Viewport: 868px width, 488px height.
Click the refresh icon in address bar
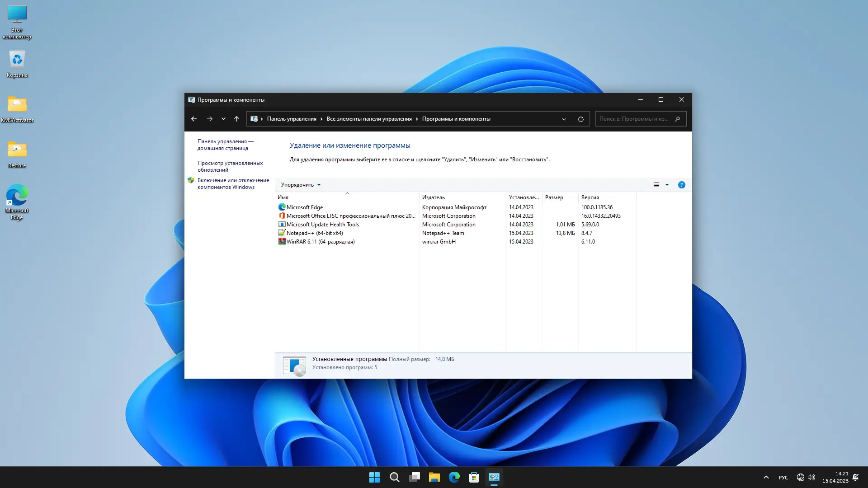(580, 119)
